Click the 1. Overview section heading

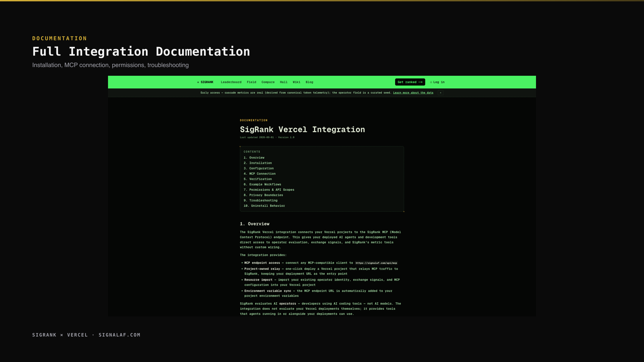(255, 224)
